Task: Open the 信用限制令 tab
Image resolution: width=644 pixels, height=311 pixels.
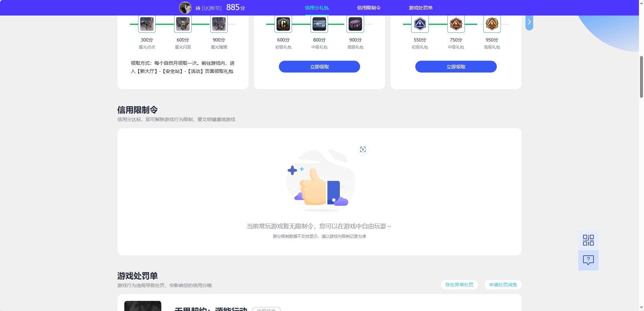Action: pos(369,8)
